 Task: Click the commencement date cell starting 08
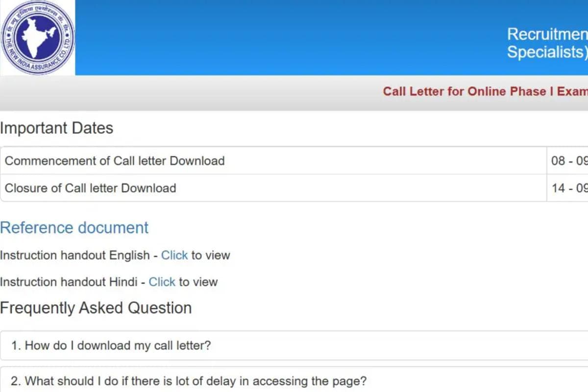tap(568, 161)
